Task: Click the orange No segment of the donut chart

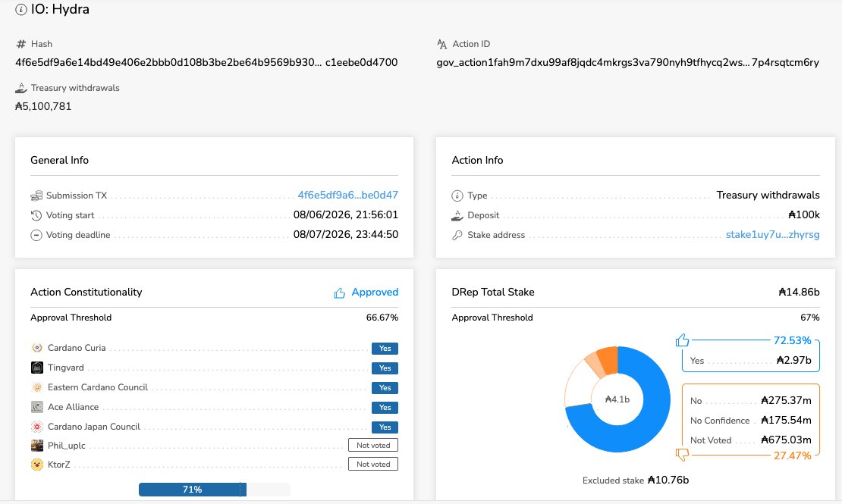Action: pyautogui.click(x=608, y=359)
